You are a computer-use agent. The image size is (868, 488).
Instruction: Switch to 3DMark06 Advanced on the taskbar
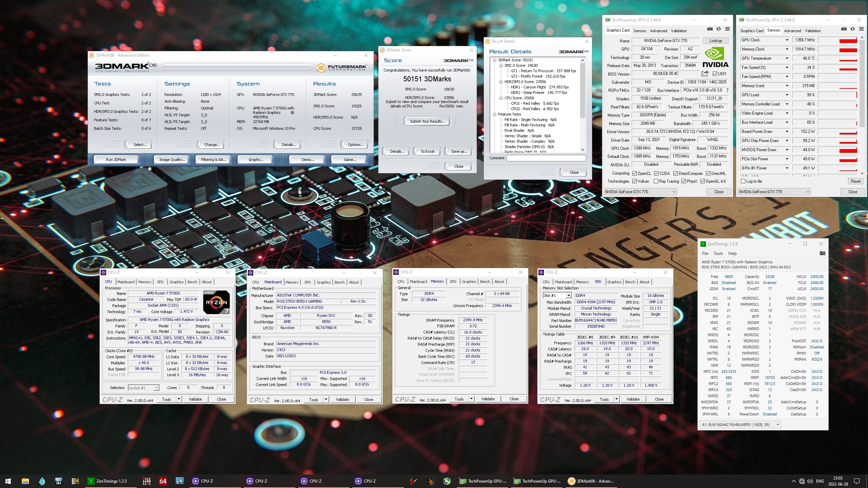pyautogui.click(x=591, y=481)
